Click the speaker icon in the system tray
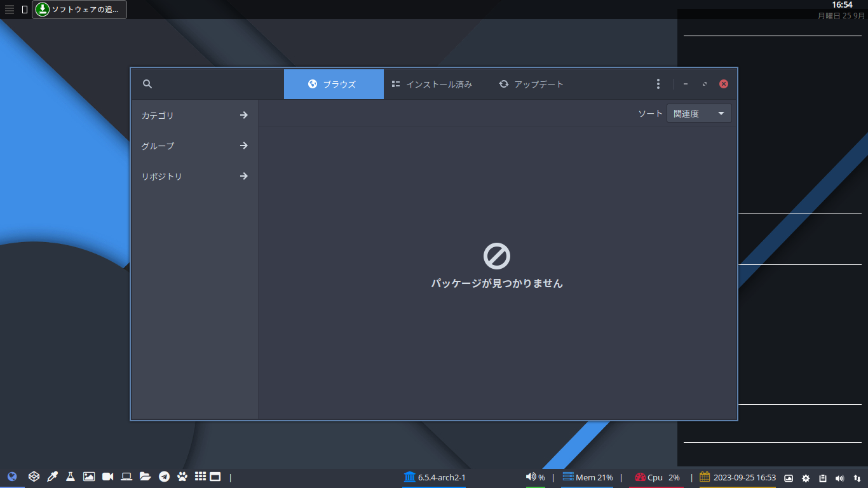Image resolution: width=868 pixels, height=488 pixels. click(840, 477)
